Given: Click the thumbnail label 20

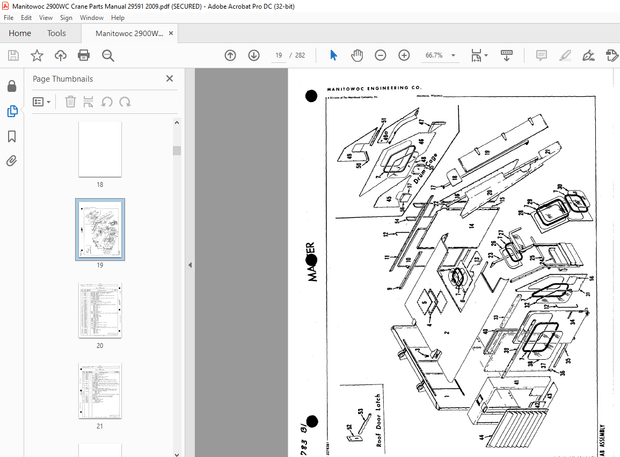Looking at the screenshot, I should point(100,346).
